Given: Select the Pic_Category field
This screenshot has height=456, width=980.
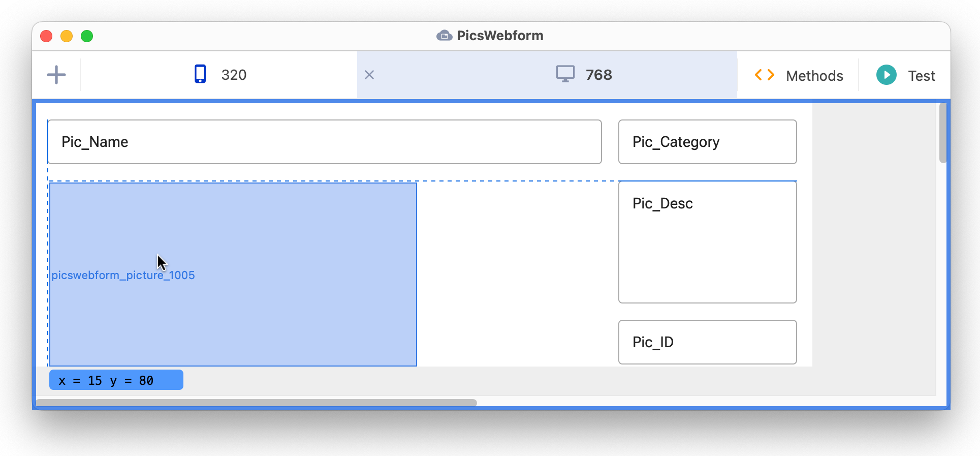Looking at the screenshot, I should [707, 142].
